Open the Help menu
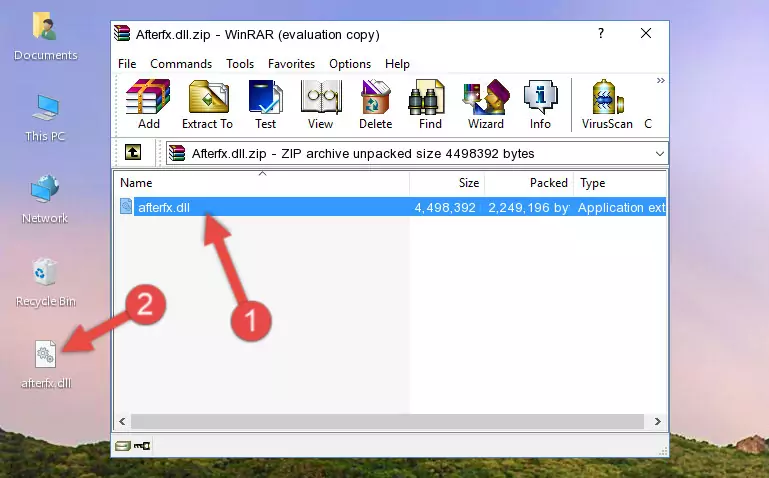The image size is (769, 478). pos(397,64)
